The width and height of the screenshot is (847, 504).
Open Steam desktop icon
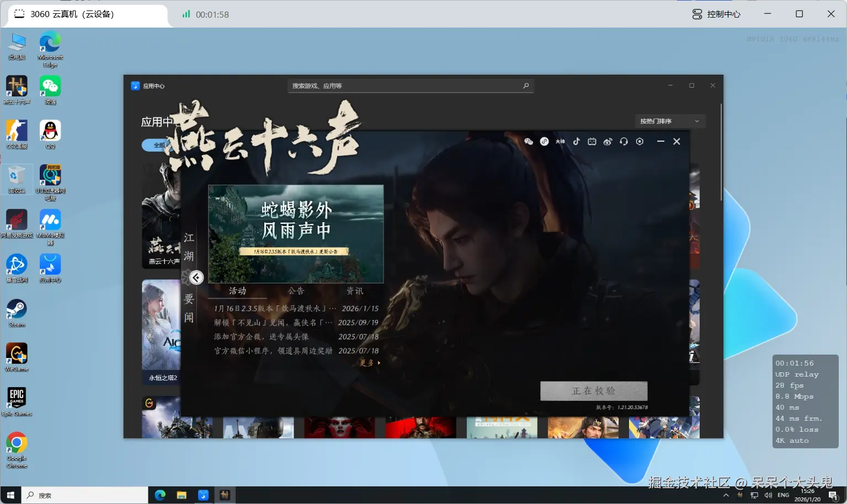[17, 313]
